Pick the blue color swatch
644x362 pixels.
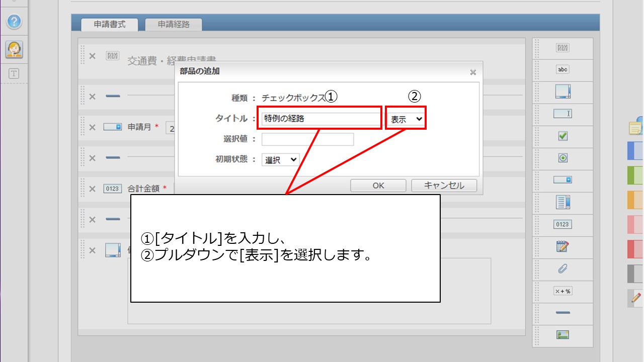point(636,150)
